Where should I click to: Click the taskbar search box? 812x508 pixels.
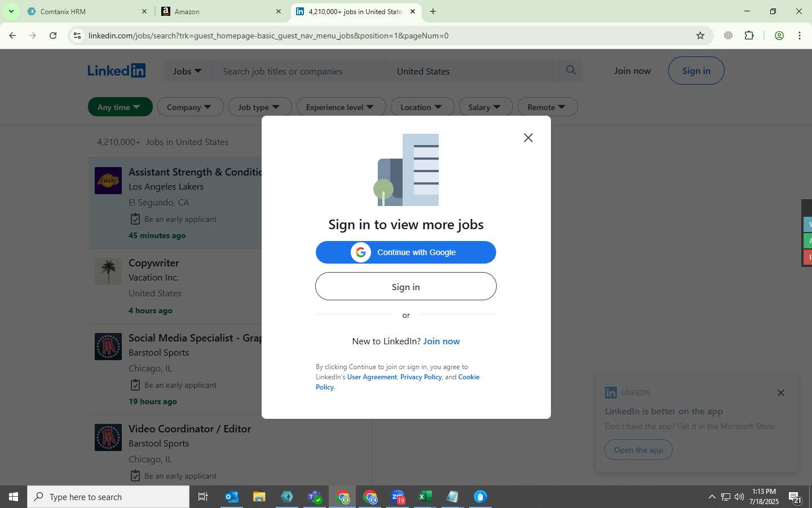point(108,497)
